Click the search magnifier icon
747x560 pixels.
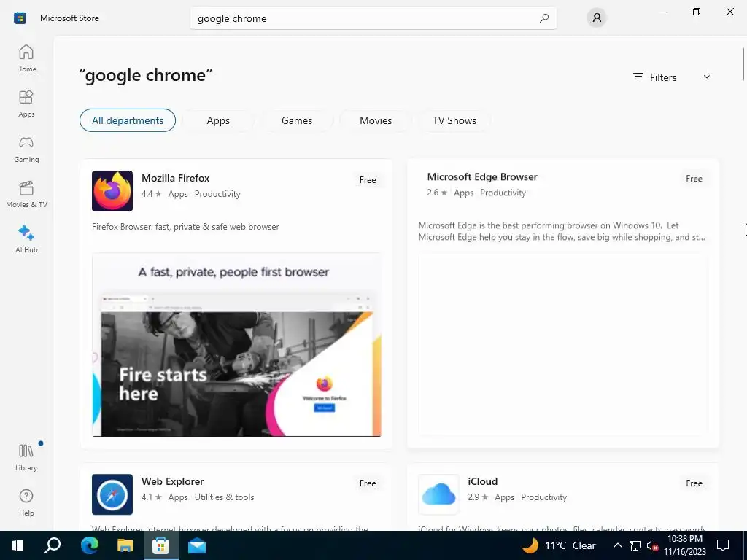[x=543, y=18]
